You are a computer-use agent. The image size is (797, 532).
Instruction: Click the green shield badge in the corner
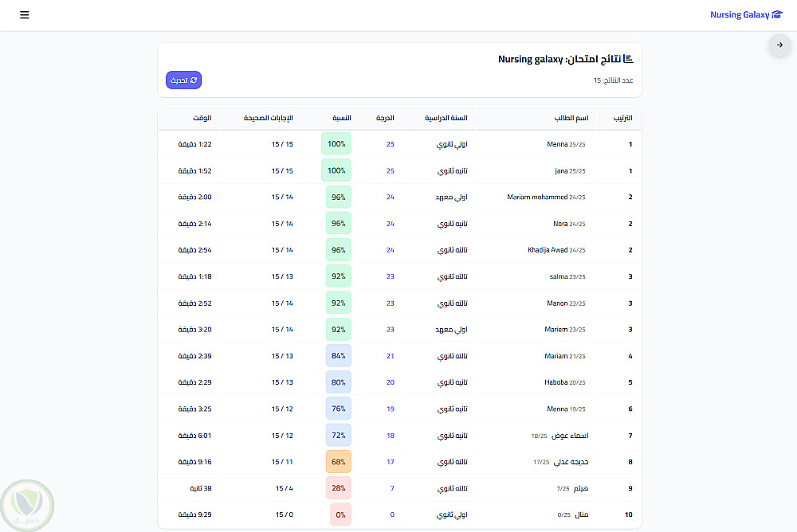coord(27,506)
